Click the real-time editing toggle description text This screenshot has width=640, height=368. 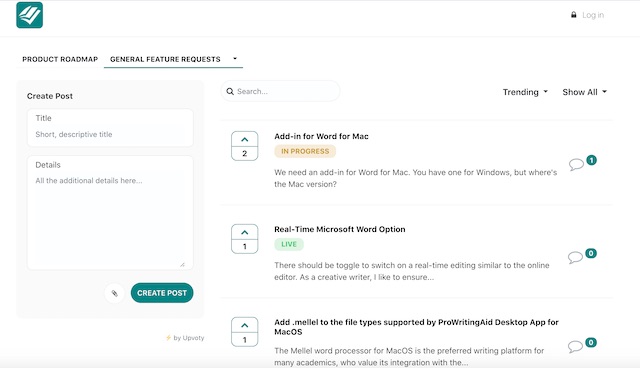[x=412, y=271]
